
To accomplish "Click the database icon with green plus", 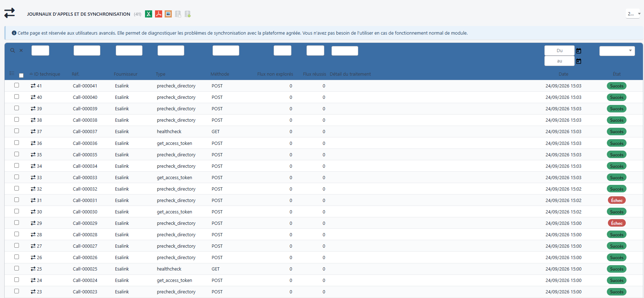I will pyautogui.click(x=188, y=14).
